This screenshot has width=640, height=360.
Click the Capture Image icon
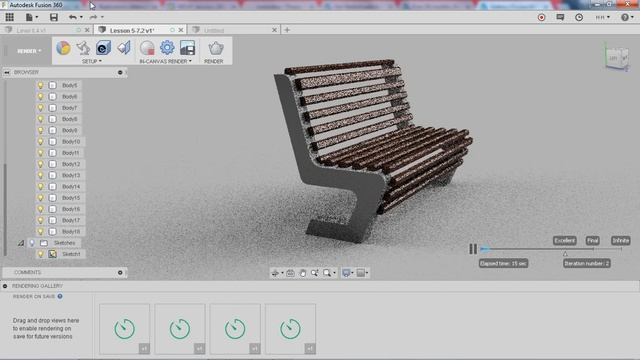(187, 48)
